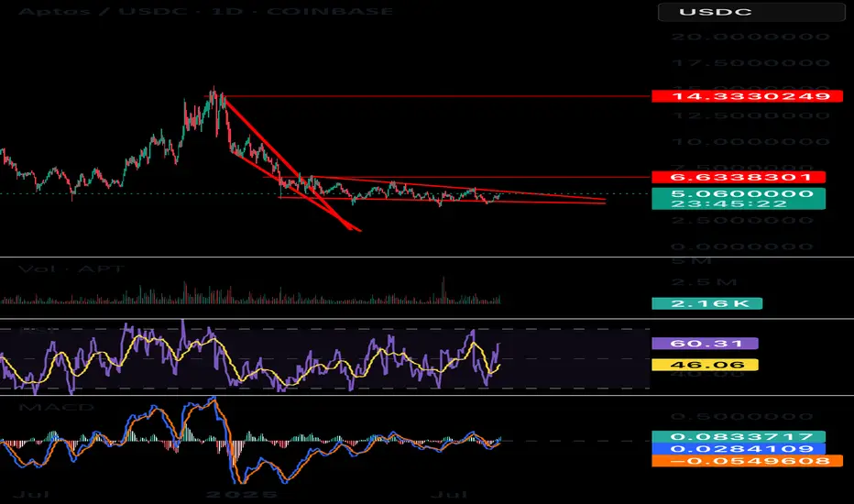Click the Aptos / USDC symbol title
Viewport: 854px width, 504px height.
102,11
